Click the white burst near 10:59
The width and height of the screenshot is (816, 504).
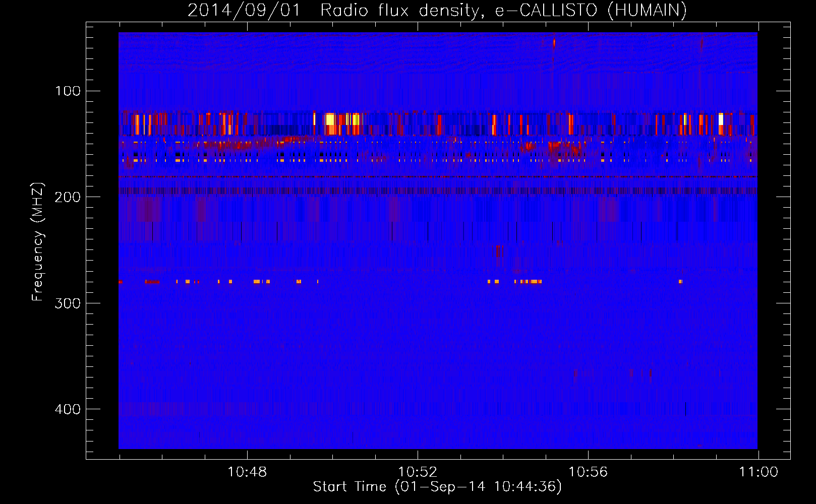[721, 119]
